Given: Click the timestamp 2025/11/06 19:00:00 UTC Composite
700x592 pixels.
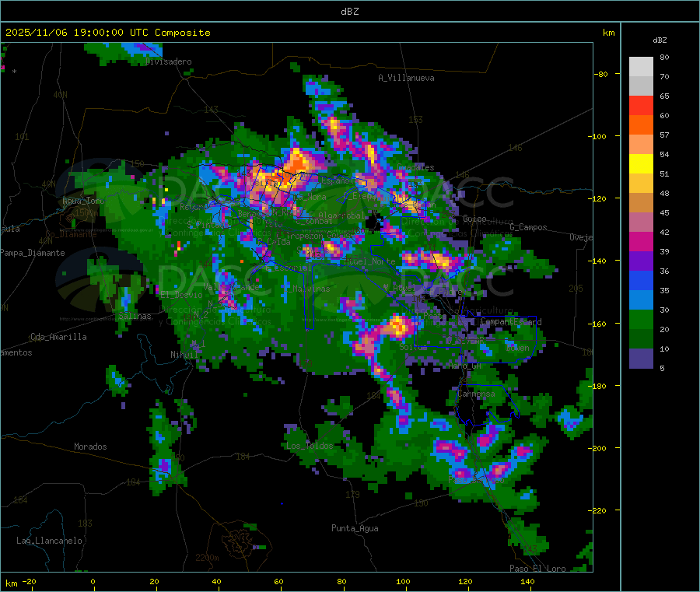Looking at the screenshot, I should [107, 33].
